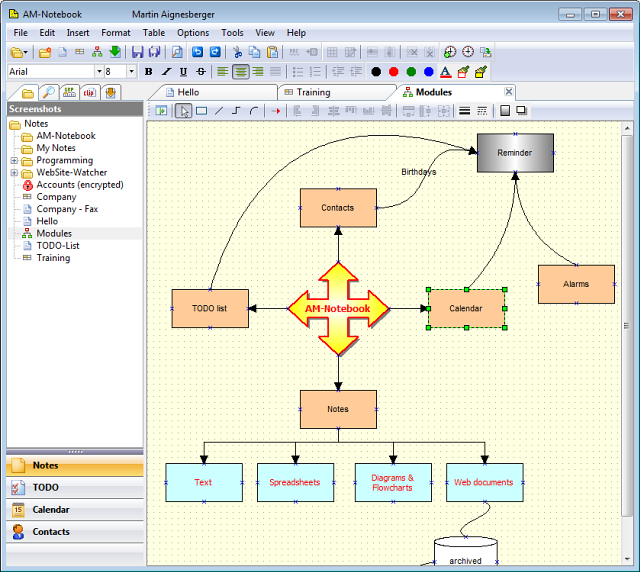Click the undo icon
The image size is (640, 572).
click(x=198, y=52)
